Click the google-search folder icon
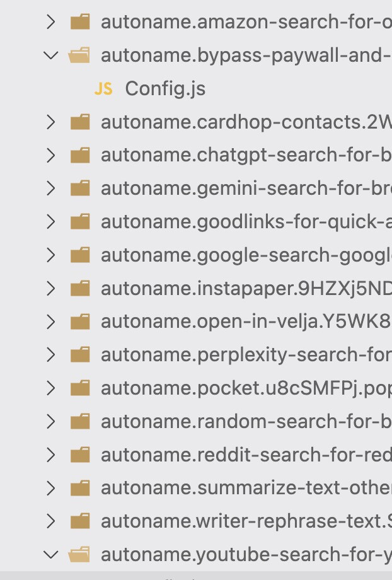The image size is (392, 580). [x=80, y=255]
